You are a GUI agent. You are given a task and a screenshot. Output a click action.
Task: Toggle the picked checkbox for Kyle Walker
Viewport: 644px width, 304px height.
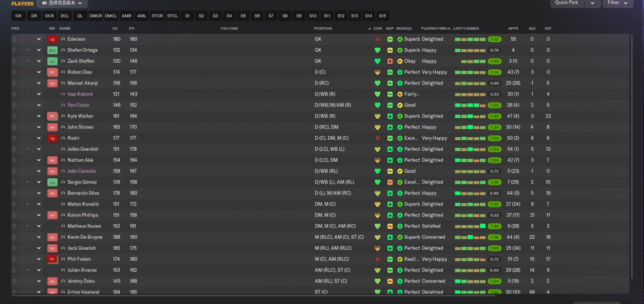(15, 116)
